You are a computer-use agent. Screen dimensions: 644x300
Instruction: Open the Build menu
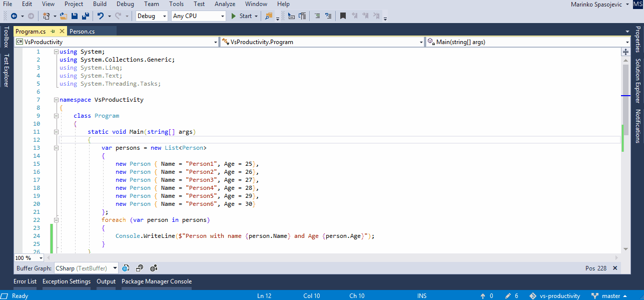coord(99,4)
